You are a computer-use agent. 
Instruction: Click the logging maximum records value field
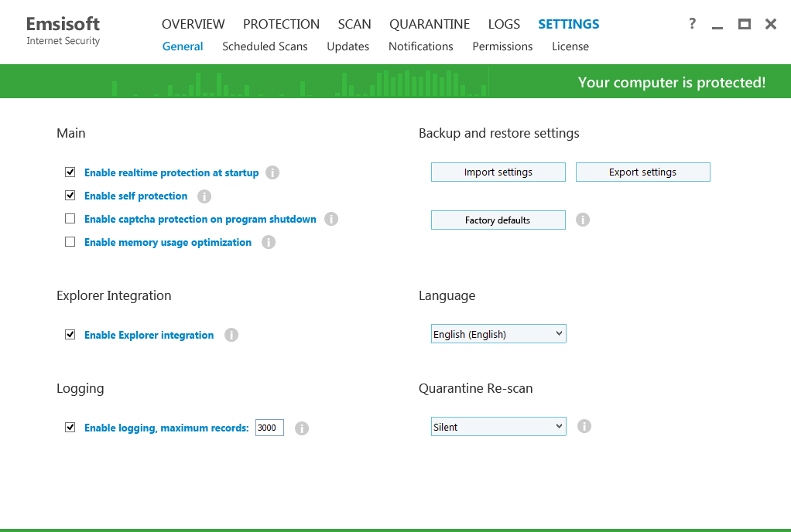[269, 427]
